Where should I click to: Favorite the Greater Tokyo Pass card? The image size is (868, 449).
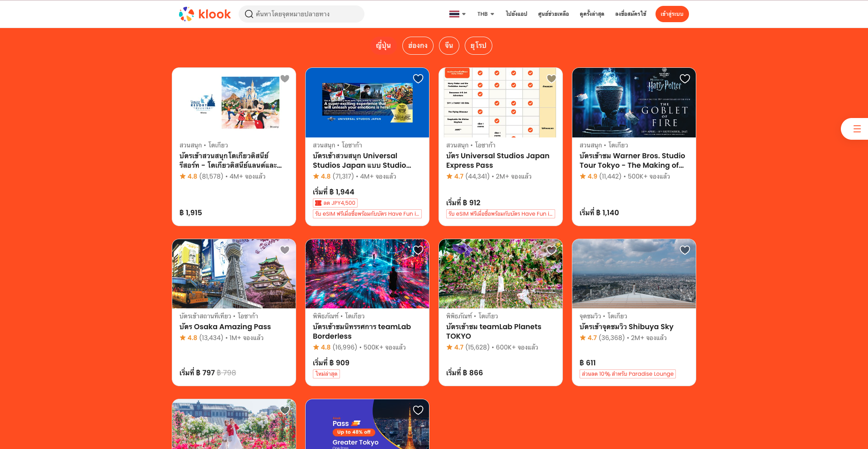pyautogui.click(x=418, y=410)
